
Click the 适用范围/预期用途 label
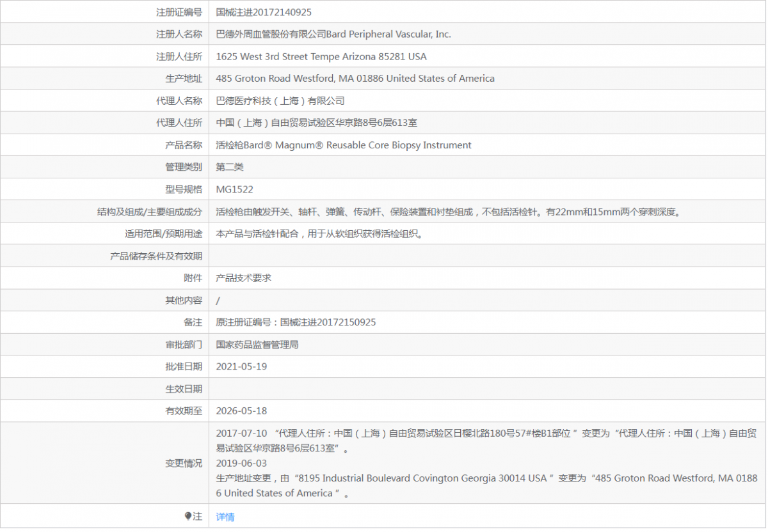(163, 234)
